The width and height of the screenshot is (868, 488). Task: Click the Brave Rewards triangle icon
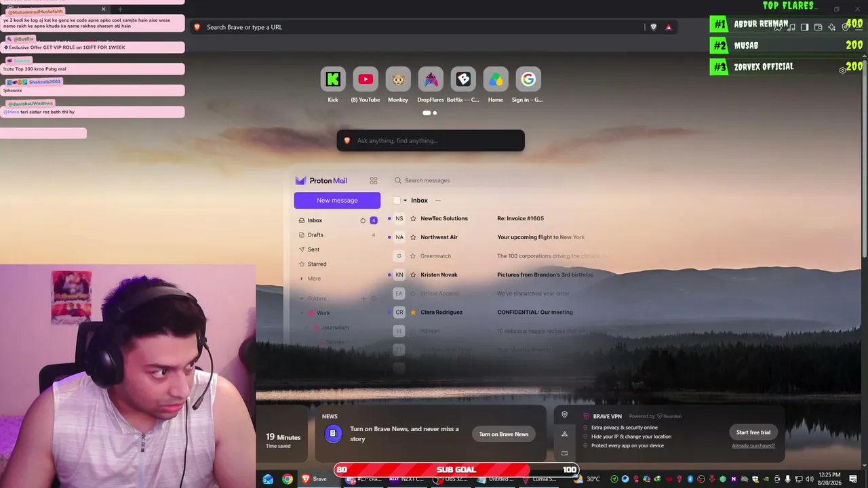(x=669, y=27)
